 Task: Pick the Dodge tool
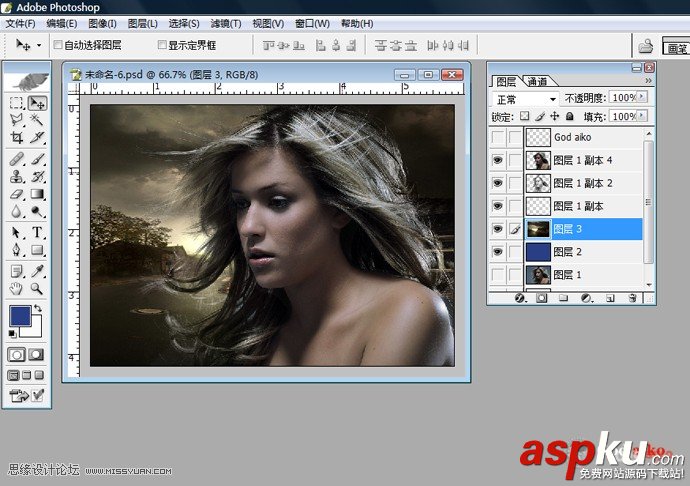37,212
